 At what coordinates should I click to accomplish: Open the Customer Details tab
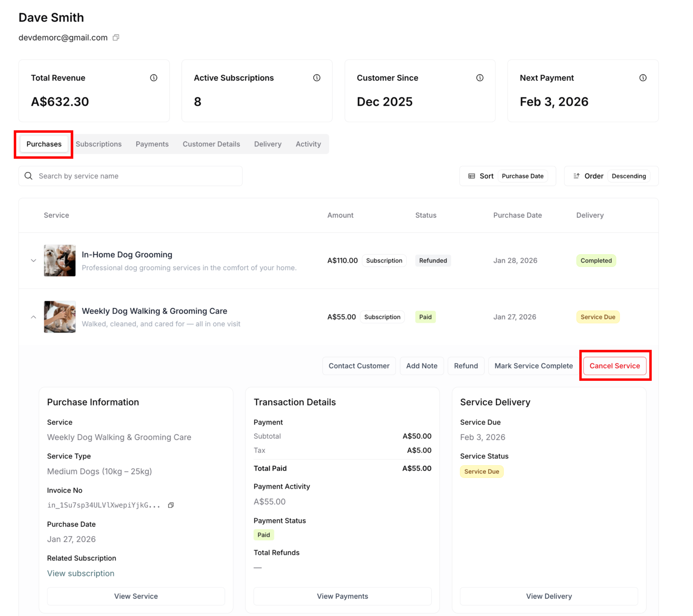[x=211, y=144]
